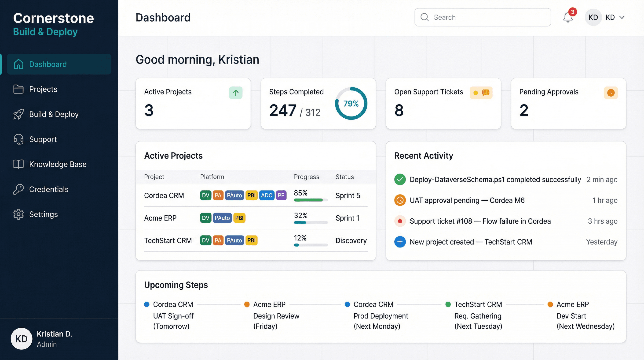This screenshot has width=644, height=360.
Task: Click the plus icon for New project created
Action: tap(400, 242)
